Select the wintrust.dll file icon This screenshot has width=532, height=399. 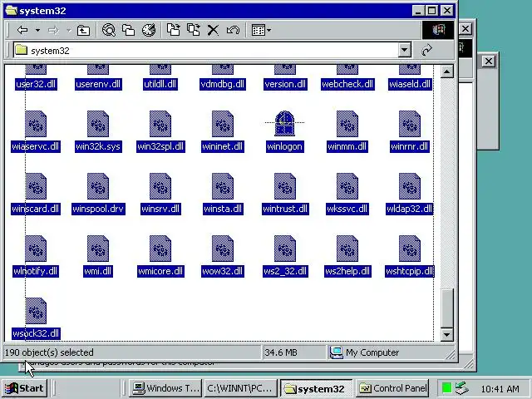(284, 186)
